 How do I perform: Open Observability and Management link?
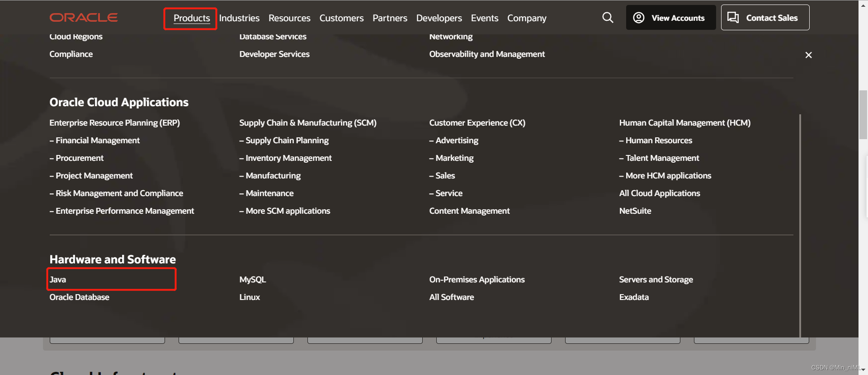coord(487,54)
